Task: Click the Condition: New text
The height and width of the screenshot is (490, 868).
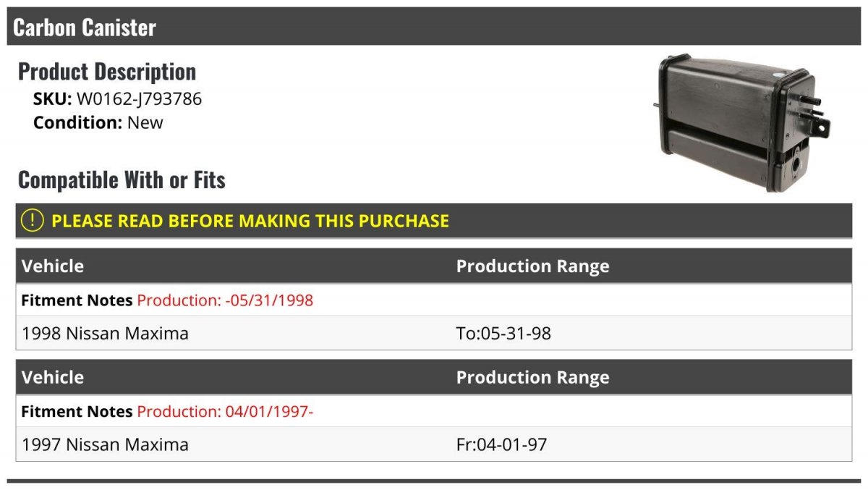Action: (x=98, y=122)
